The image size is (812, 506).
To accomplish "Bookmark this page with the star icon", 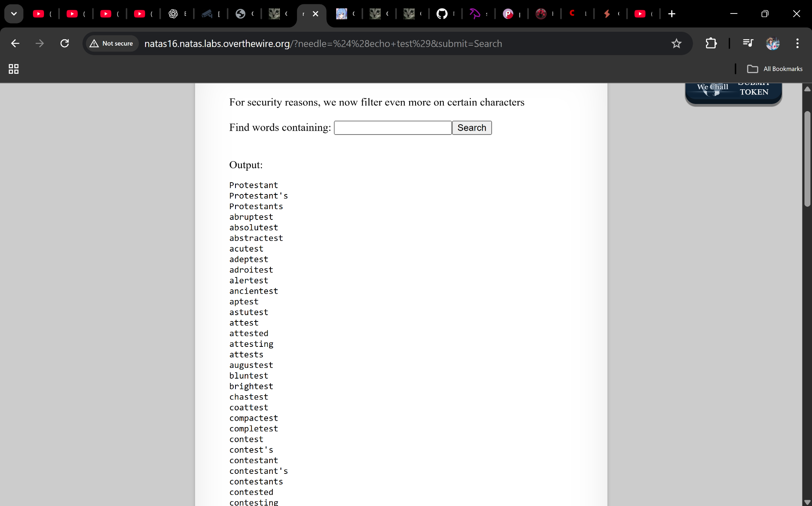I will [676, 43].
